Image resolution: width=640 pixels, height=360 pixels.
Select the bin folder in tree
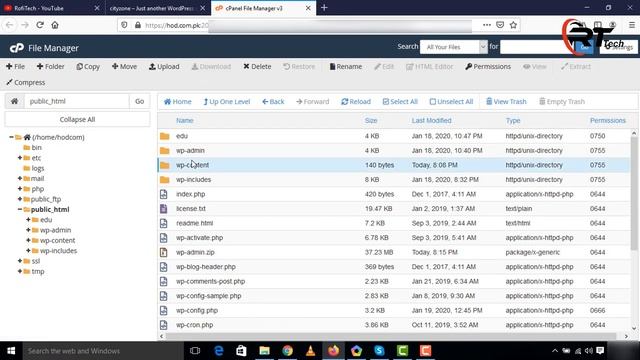coord(36,148)
